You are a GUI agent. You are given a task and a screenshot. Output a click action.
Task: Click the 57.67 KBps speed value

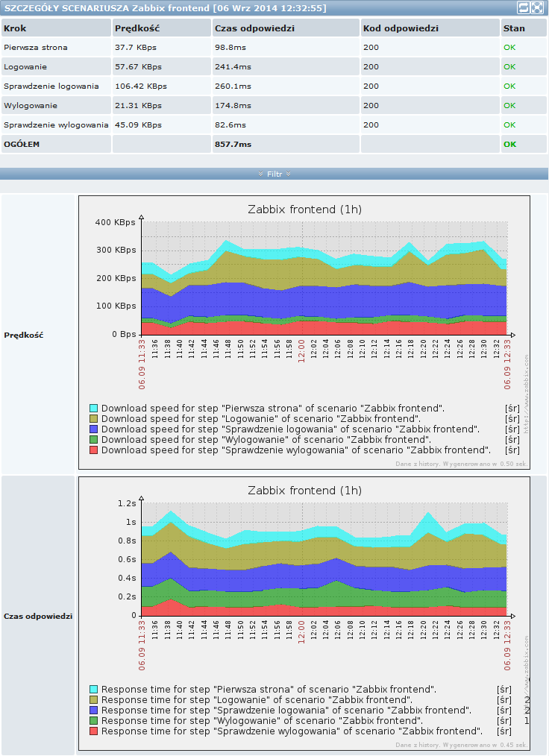click(x=138, y=67)
